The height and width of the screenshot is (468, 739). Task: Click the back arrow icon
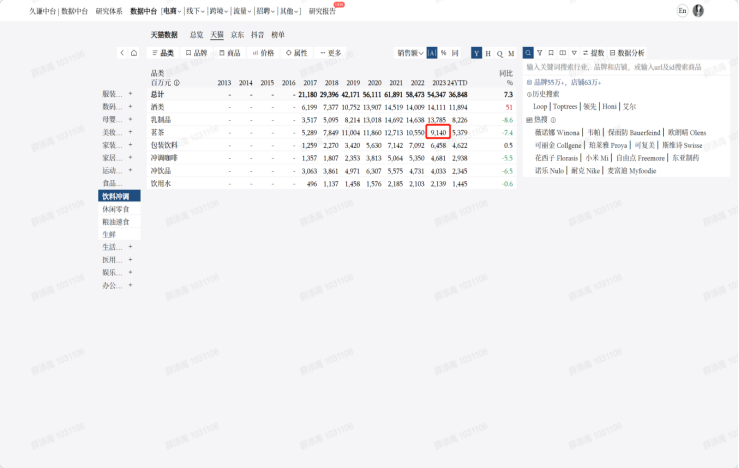pos(122,52)
